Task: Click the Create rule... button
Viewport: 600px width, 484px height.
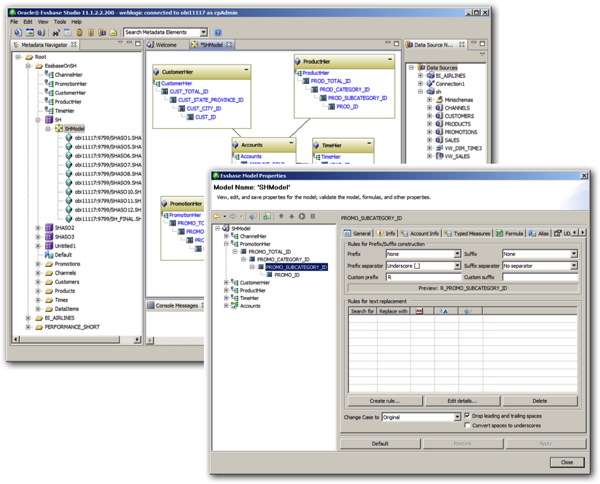Action: [x=385, y=401]
